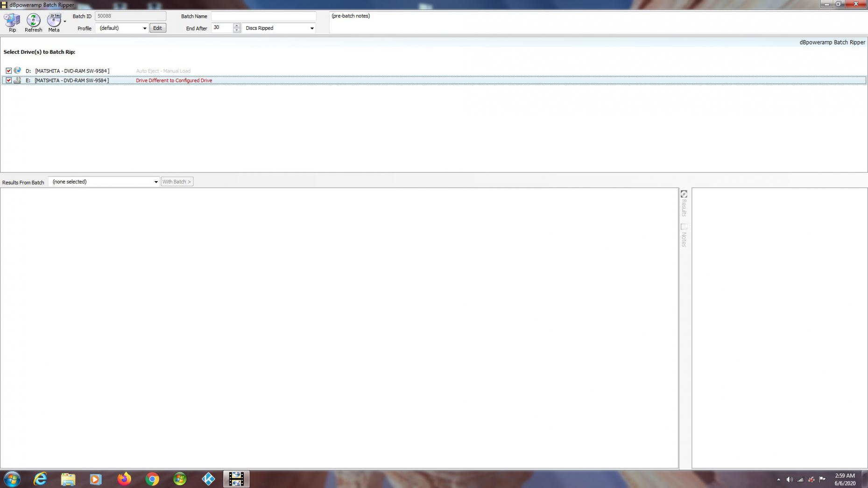Click the pre-batch notes text area
Image resolution: width=868 pixels, height=488 pixels.
(x=598, y=22)
